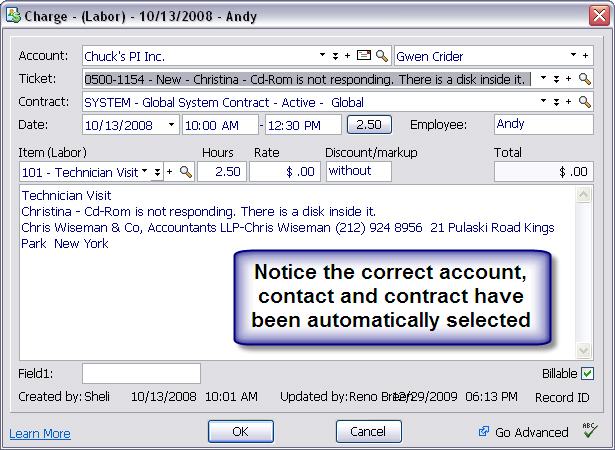Uncheck the Billable checkbox
This screenshot has height=450, width=615.
point(587,374)
